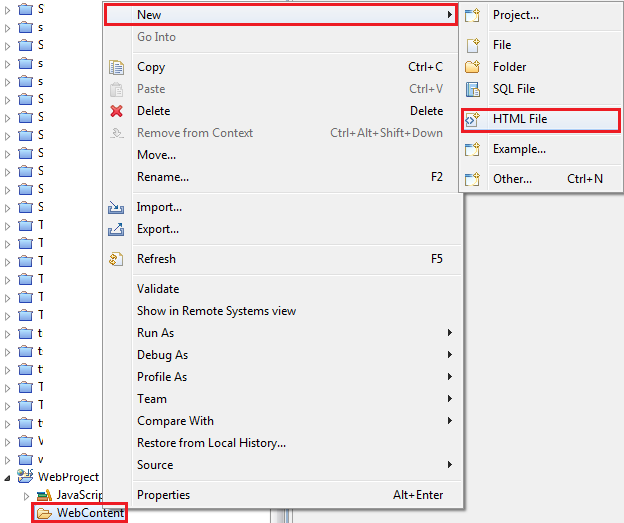Choose Show in Remote Systems view
624x523 pixels.
(x=281, y=311)
